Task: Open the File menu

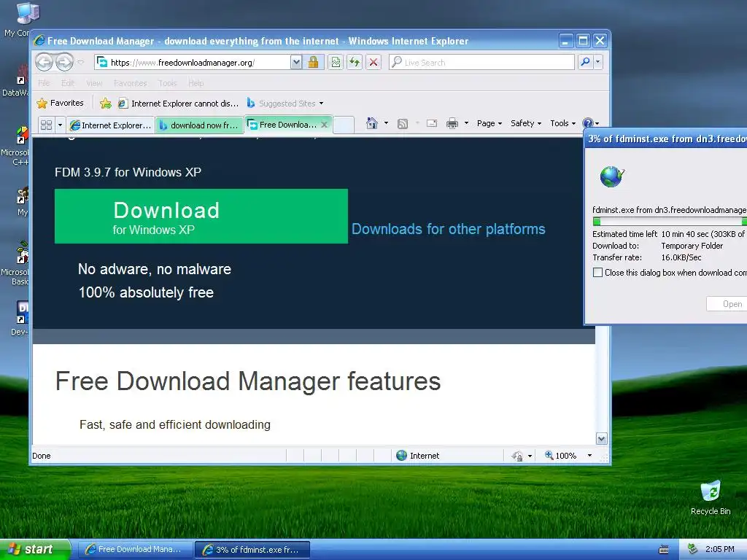Action: [44, 83]
